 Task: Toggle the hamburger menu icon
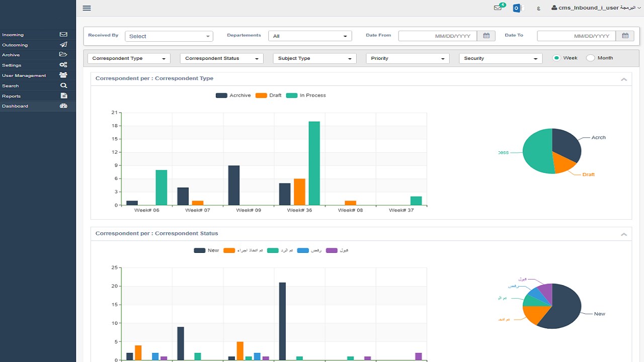tap(87, 8)
